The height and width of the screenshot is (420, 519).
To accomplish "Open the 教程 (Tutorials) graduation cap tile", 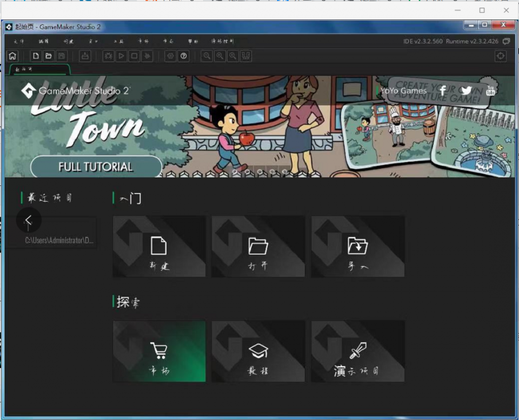I will (258, 351).
